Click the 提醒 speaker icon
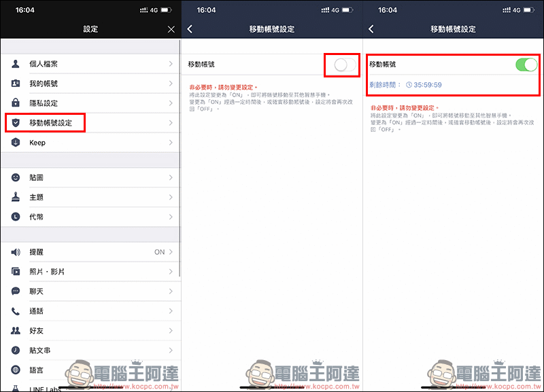The width and height of the screenshot is (544, 392). point(16,252)
